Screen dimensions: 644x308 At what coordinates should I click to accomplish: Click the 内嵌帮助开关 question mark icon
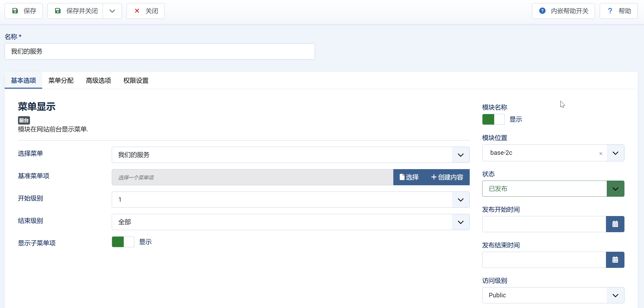point(542,11)
